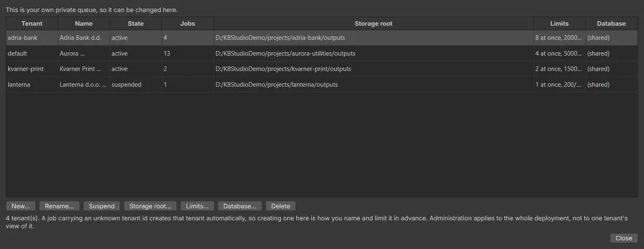Click the Aurora ... name cell
Image resolution: width=644 pixels, height=249 pixels.
coord(84,53)
